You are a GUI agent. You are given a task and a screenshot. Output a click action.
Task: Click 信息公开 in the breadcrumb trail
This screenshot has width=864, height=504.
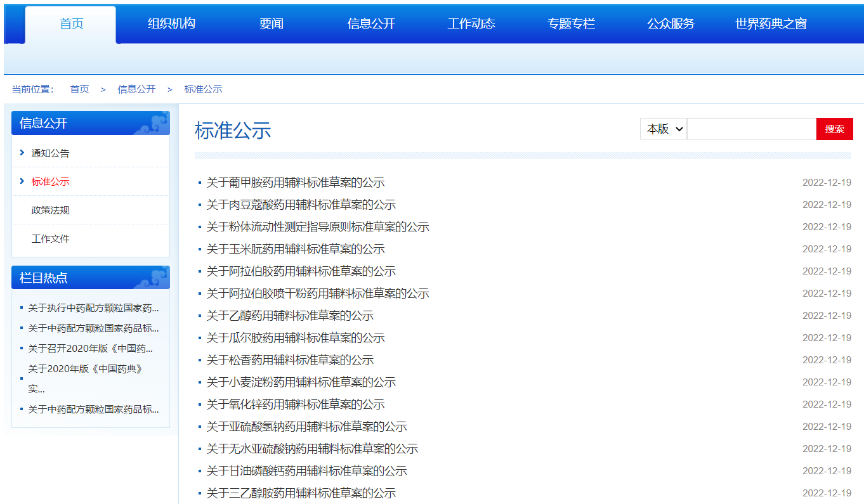pyautogui.click(x=136, y=89)
